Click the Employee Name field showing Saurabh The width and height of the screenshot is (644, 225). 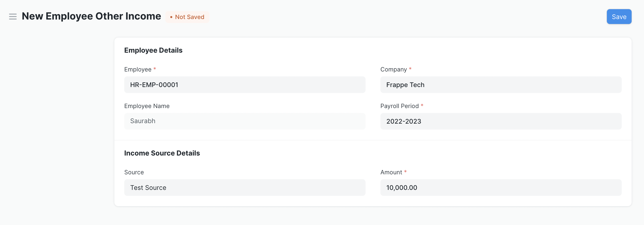[245, 121]
